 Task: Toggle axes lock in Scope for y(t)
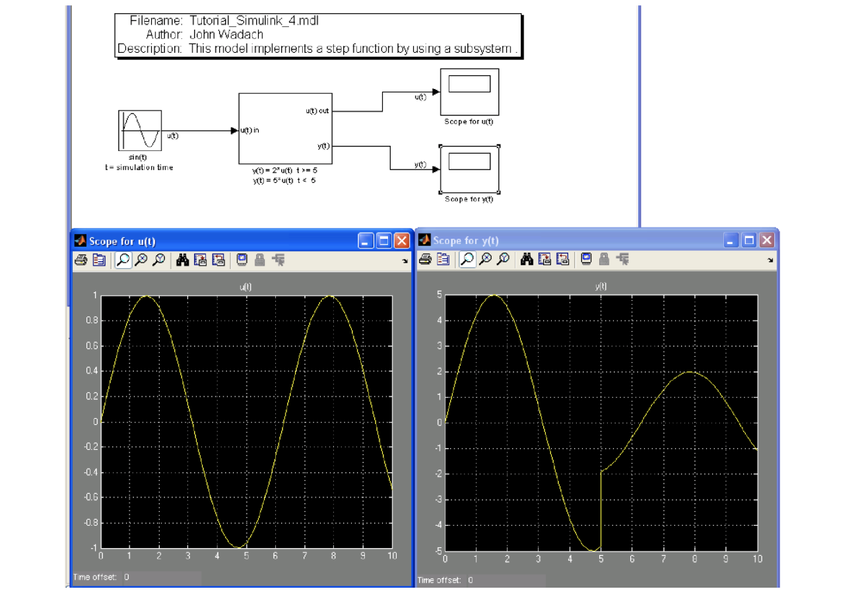click(603, 259)
